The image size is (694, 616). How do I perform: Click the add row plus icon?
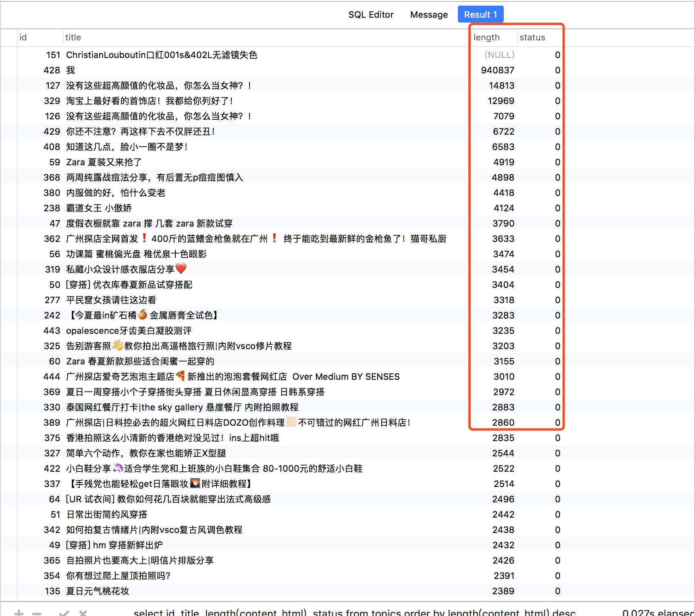click(19, 613)
